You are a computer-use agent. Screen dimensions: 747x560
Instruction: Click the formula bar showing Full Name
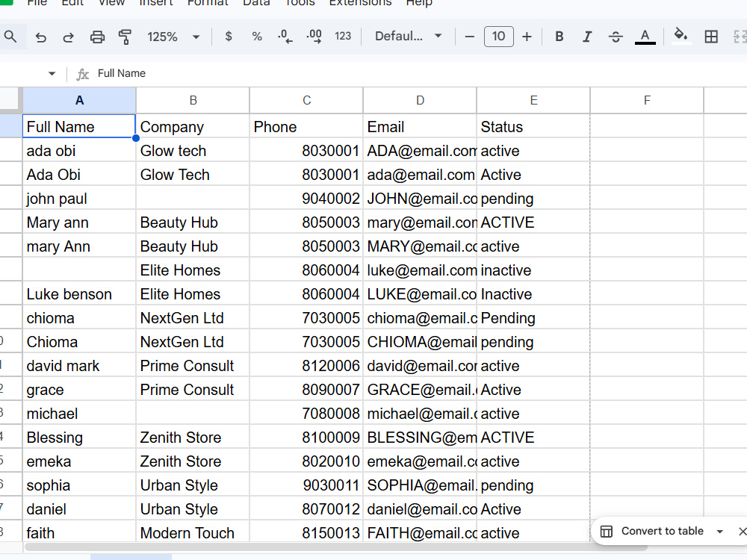[x=419, y=73]
